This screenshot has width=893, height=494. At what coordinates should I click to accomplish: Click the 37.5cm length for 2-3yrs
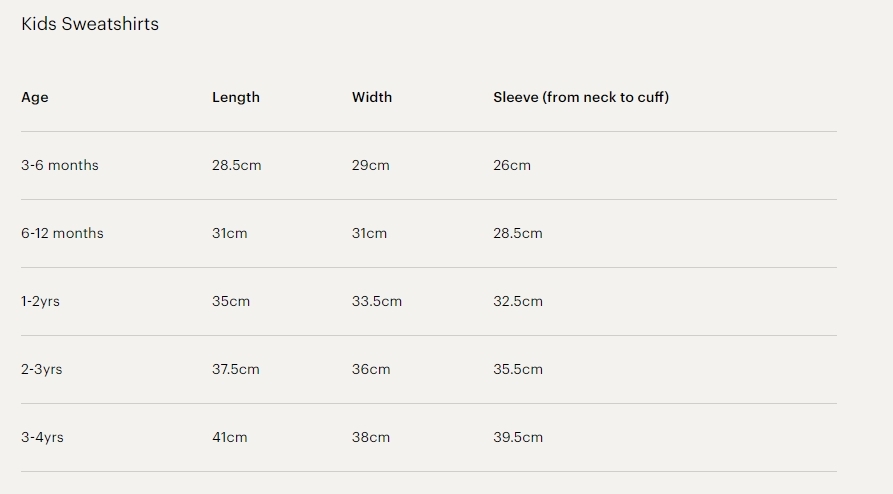pyautogui.click(x=236, y=369)
